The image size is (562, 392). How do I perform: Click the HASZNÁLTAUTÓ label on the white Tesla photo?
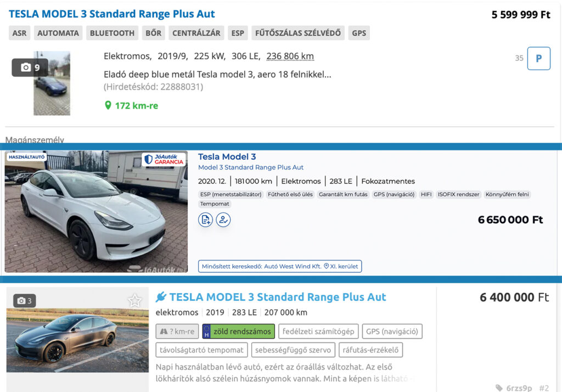26,157
